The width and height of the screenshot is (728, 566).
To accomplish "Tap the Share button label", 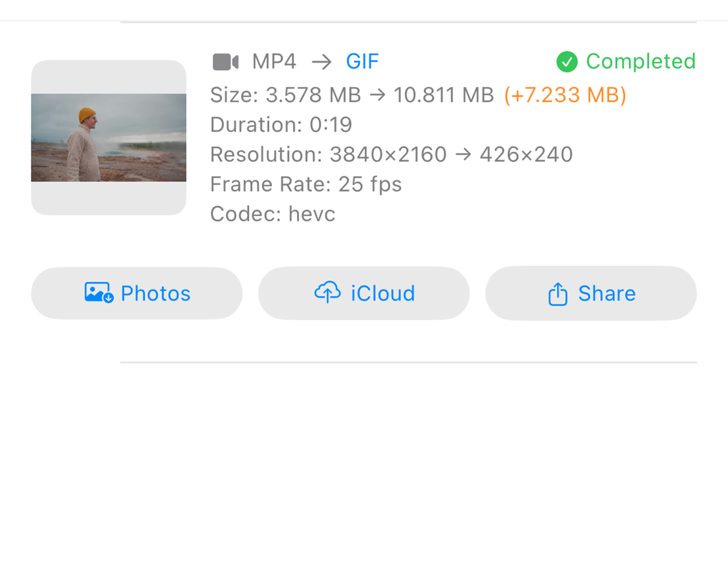I will 607,294.
